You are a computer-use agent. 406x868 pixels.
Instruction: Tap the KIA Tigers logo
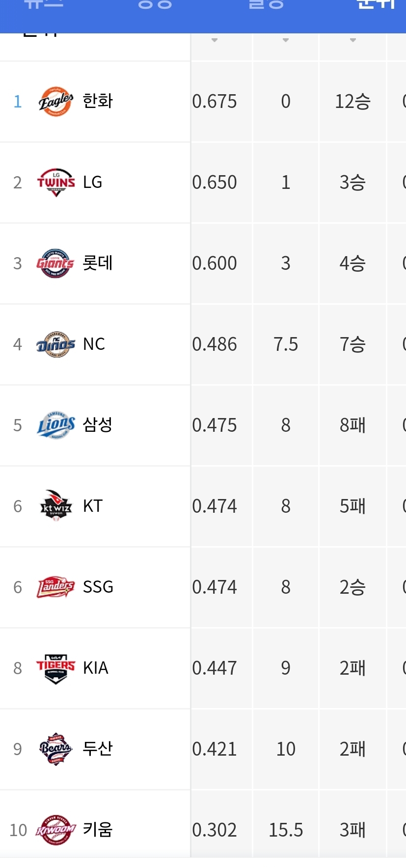click(x=56, y=668)
